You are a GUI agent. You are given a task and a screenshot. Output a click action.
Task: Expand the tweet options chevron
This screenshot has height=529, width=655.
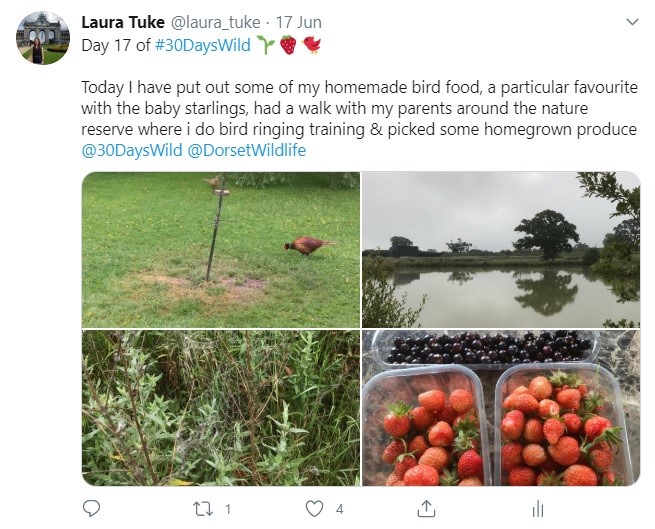[631, 21]
